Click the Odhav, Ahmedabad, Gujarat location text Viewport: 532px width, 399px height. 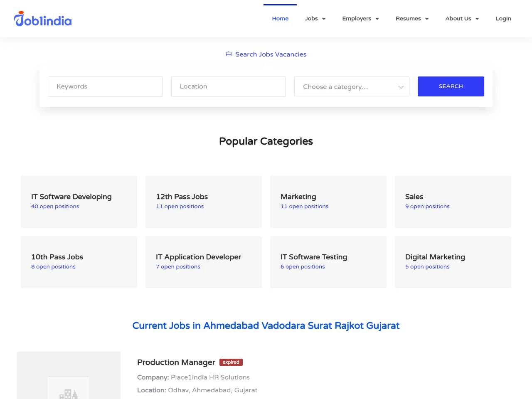(213, 390)
